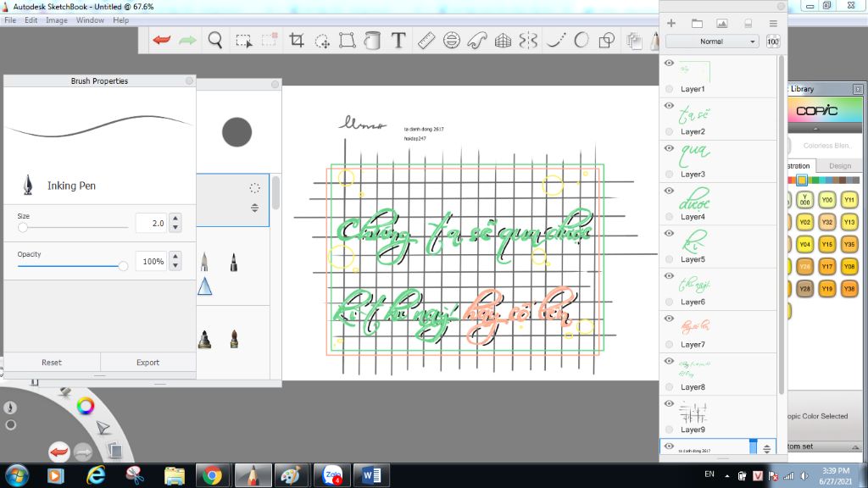
Task: Expand the brush set arrows in palette
Action: 254,208
